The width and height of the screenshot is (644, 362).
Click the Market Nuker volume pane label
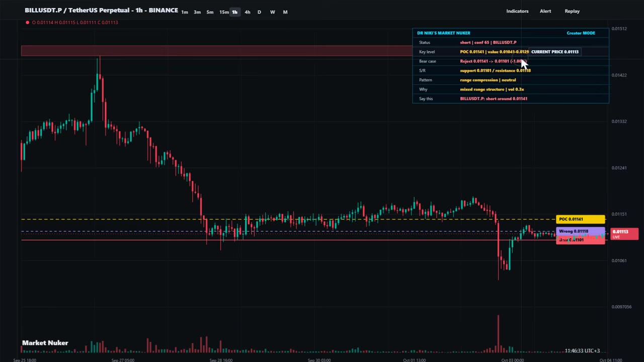pos(45,343)
